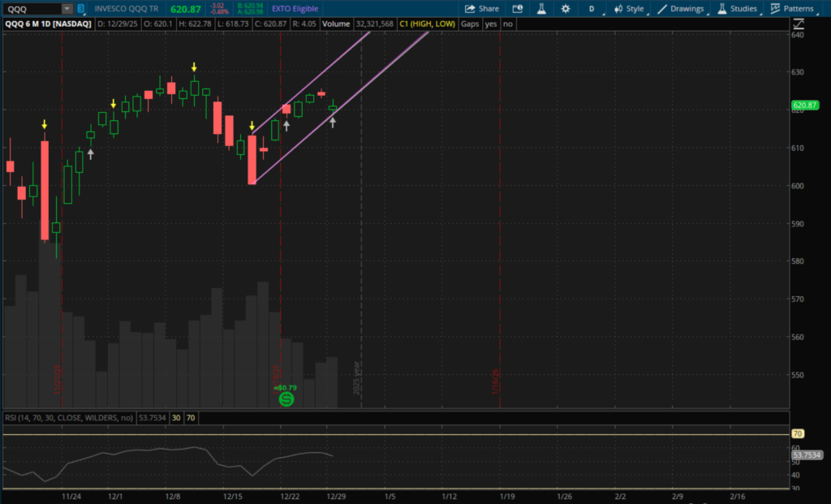The height and width of the screenshot is (504, 831).
Task: Open chart settings via the gear icon
Action: pos(565,9)
